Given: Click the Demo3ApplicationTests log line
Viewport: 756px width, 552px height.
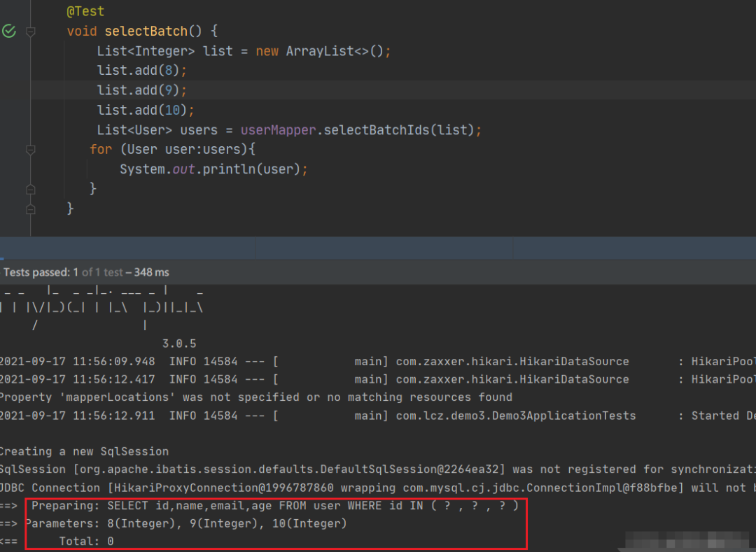Looking at the screenshot, I should click(x=378, y=416).
